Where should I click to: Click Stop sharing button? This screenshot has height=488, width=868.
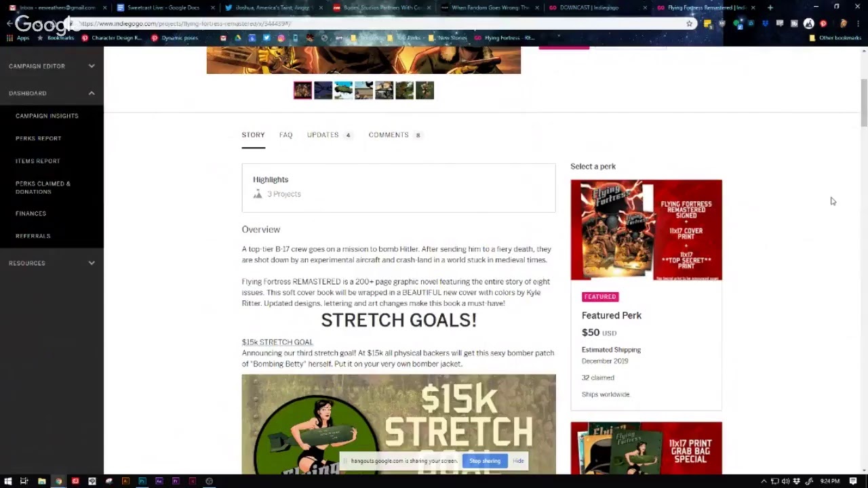[x=484, y=461]
